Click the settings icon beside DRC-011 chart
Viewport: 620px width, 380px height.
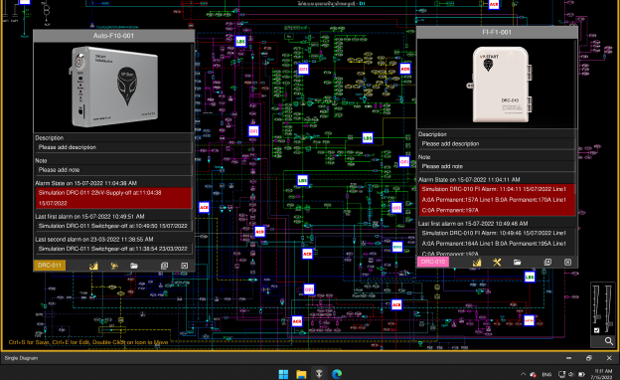coord(114,266)
